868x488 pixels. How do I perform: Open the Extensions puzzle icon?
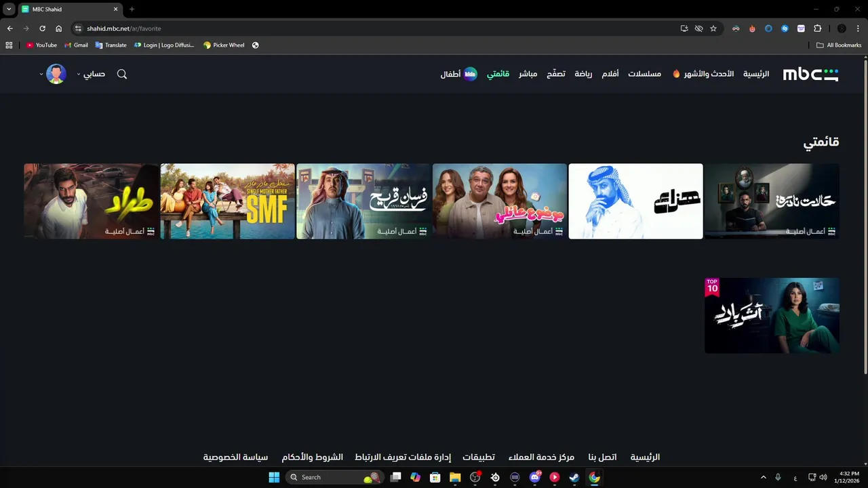click(817, 28)
